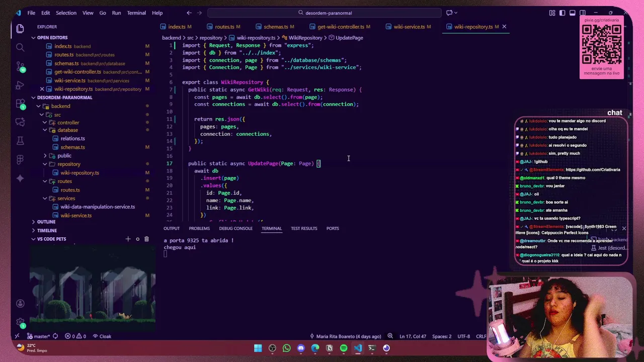The image size is (644, 362).
Task: Open the Terminal menu
Action: tap(136, 13)
